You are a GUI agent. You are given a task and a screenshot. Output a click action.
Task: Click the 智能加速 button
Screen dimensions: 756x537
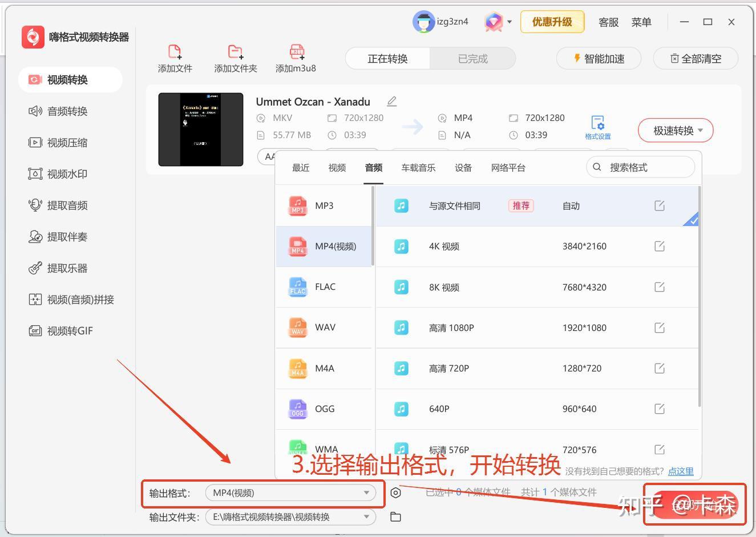pos(599,58)
